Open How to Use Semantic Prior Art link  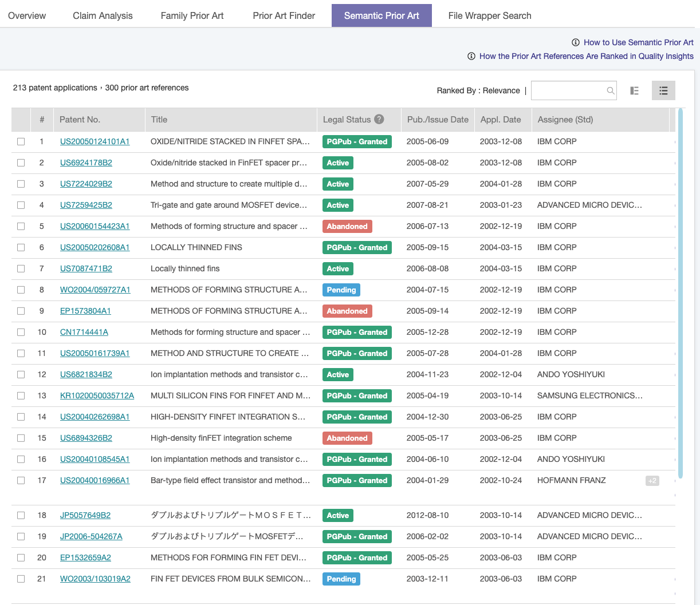pyautogui.click(x=639, y=42)
